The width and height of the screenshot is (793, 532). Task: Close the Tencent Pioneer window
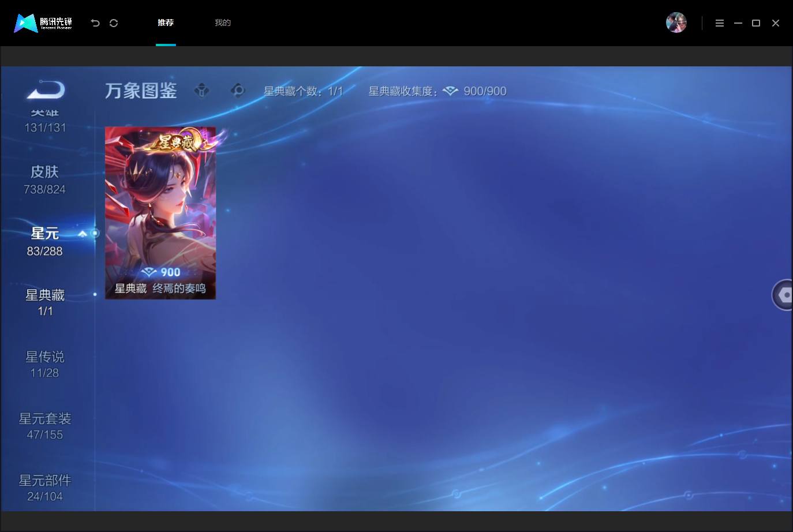tap(776, 23)
